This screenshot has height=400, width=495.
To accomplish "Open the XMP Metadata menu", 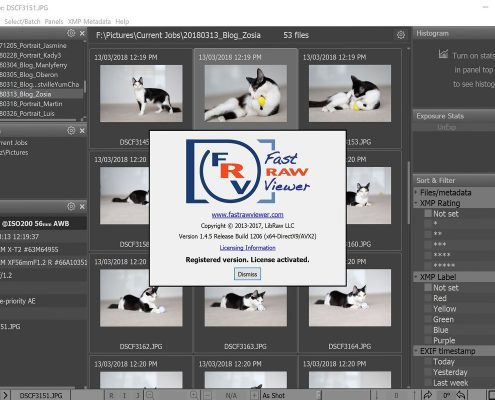I will (x=89, y=21).
